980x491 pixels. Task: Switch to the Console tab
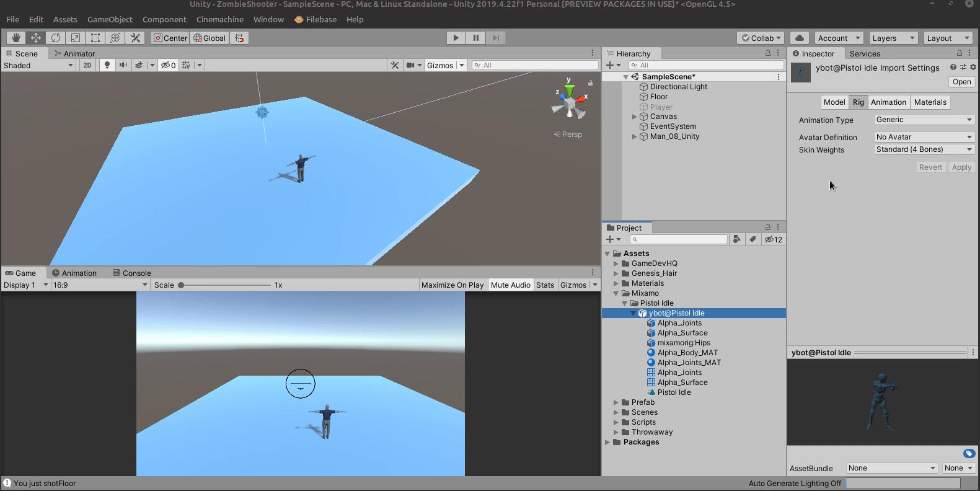coord(132,273)
